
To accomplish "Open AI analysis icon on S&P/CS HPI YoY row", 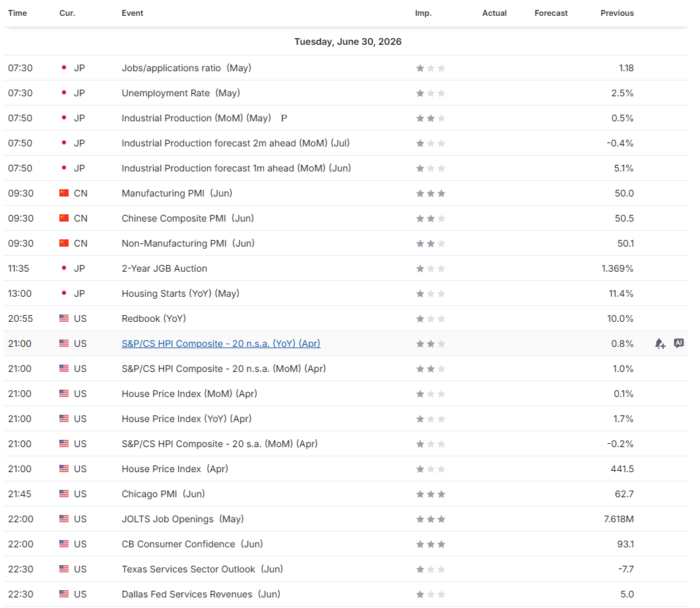I will (679, 343).
